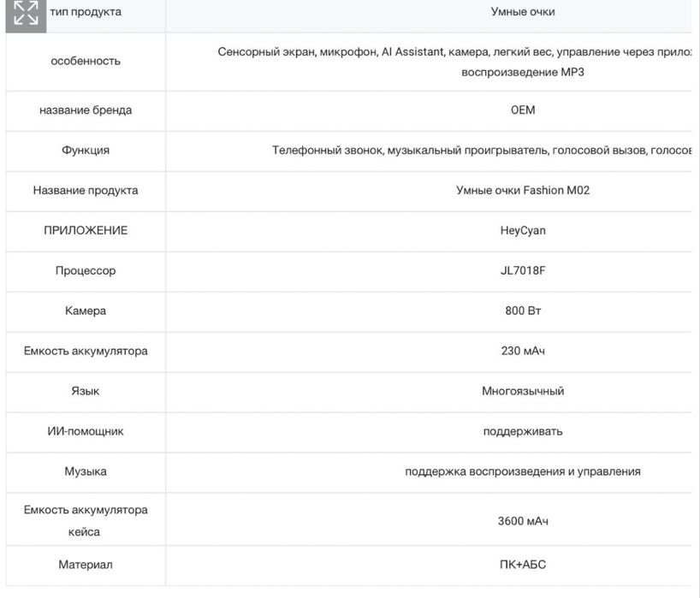Click the "Функция" row label

(86, 151)
